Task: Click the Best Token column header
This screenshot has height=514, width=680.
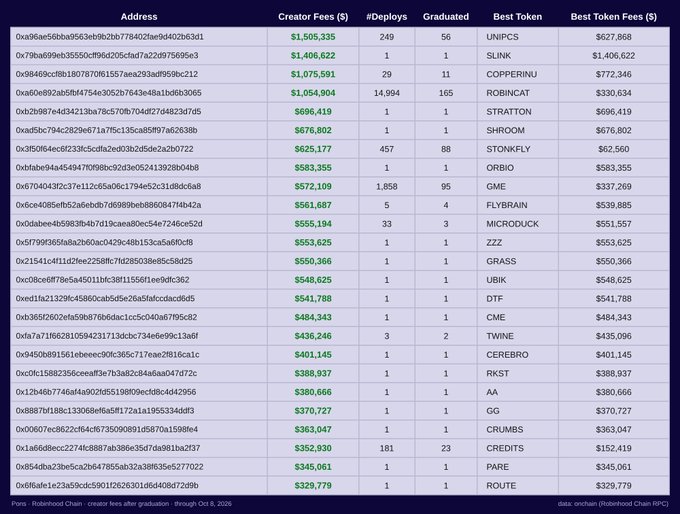Action: pos(517,16)
